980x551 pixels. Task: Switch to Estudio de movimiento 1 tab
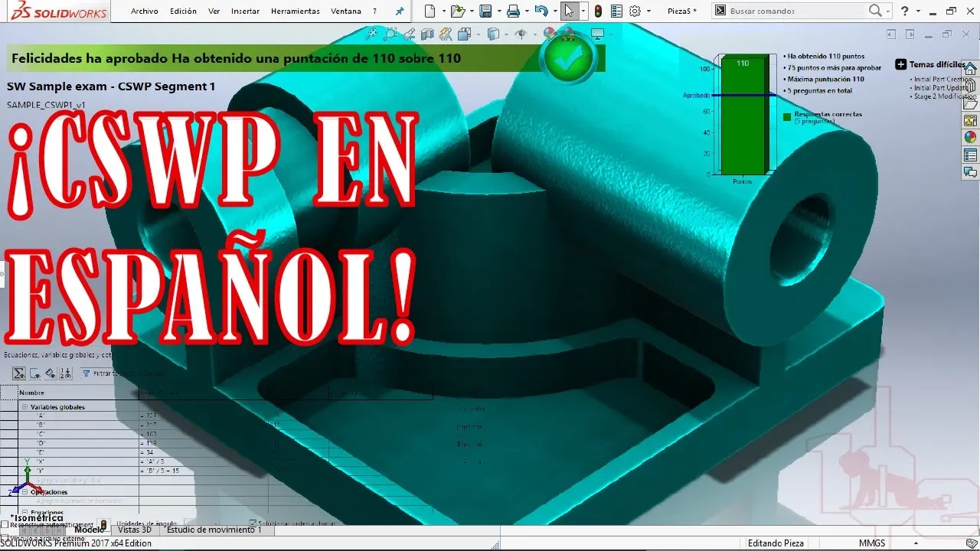pos(214,530)
